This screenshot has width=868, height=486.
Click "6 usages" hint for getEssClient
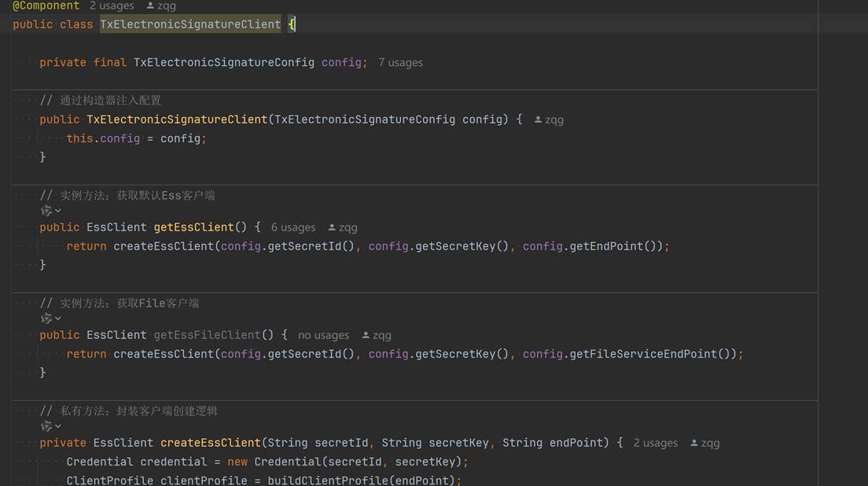point(293,227)
